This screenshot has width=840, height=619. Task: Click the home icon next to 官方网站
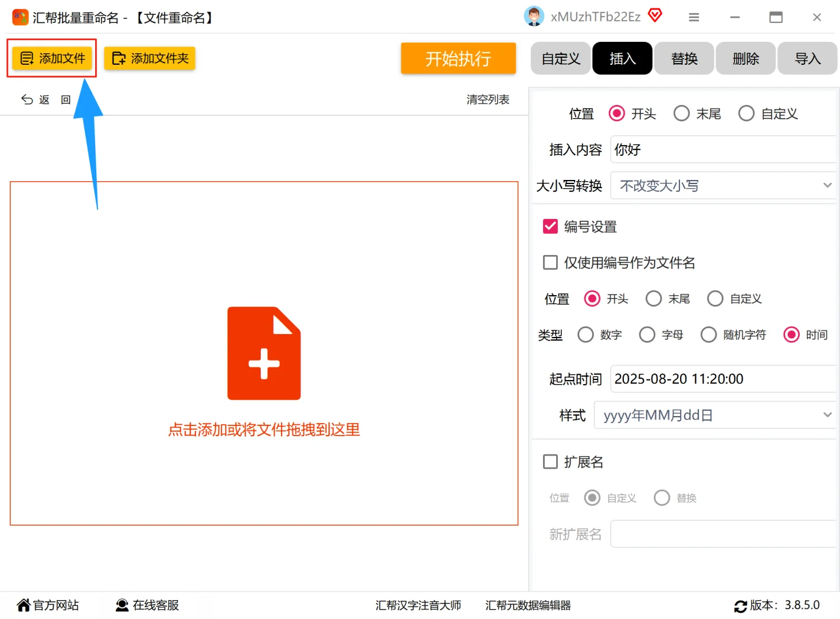(x=22, y=605)
